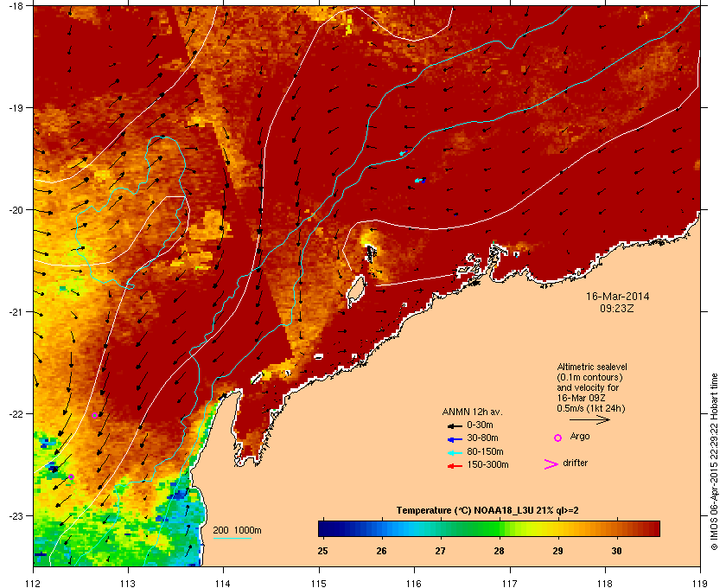Viewport: 726px width, 588px height.
Task: Click the black 0-30m arrow legend icon
Action: [x=455, y=425]
